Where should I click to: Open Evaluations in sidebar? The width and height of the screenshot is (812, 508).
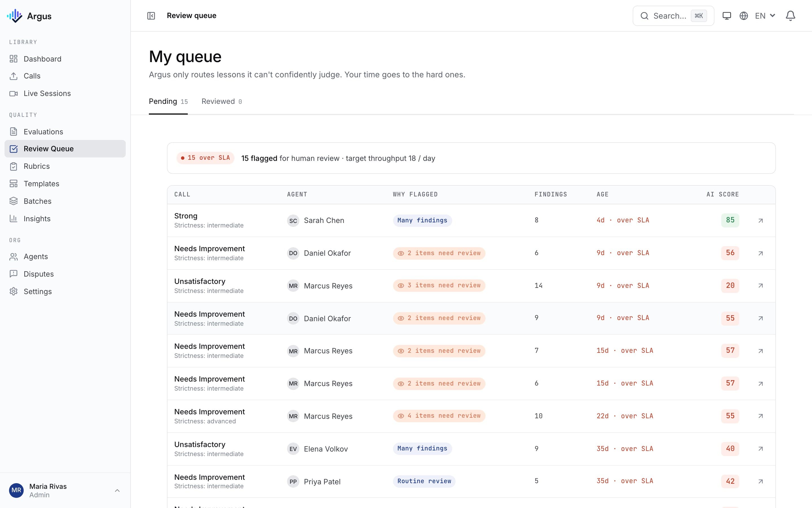click(65, 132)
